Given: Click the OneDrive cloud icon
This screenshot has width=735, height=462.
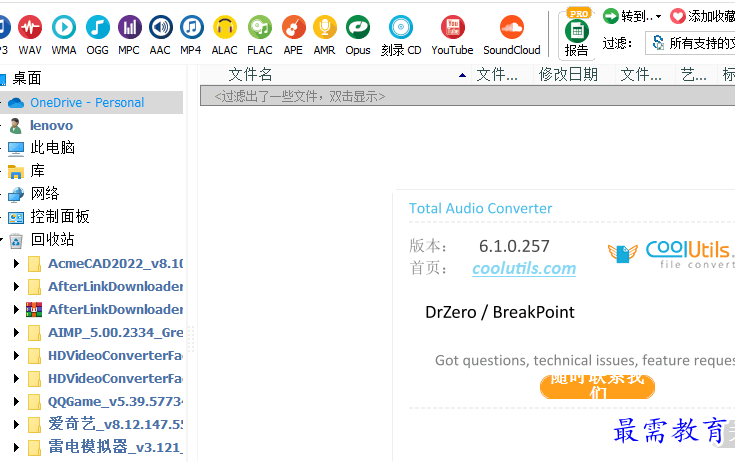Looking at the screenshot, I should 16,103.
